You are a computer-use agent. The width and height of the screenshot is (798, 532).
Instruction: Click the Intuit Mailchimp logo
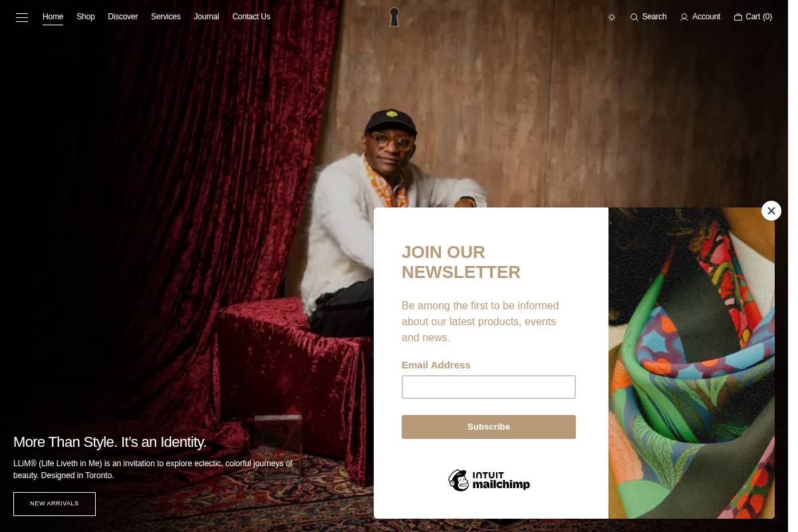[x=489, y=480]
